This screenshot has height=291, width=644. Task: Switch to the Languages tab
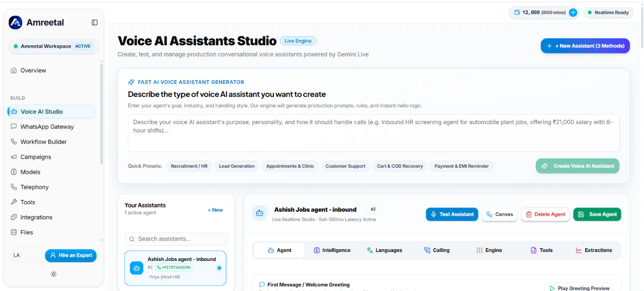pos(384,250)
